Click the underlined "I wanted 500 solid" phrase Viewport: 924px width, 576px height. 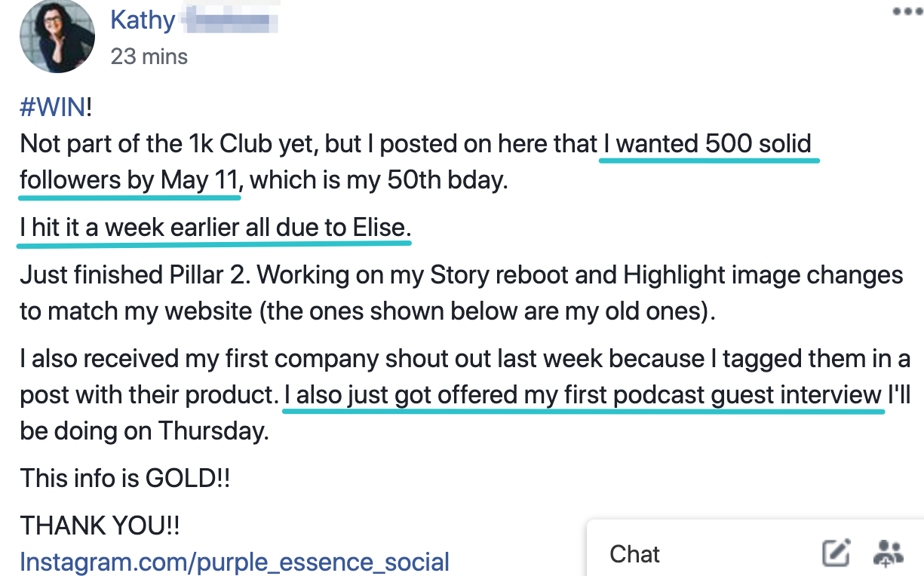tap(709, 143)
